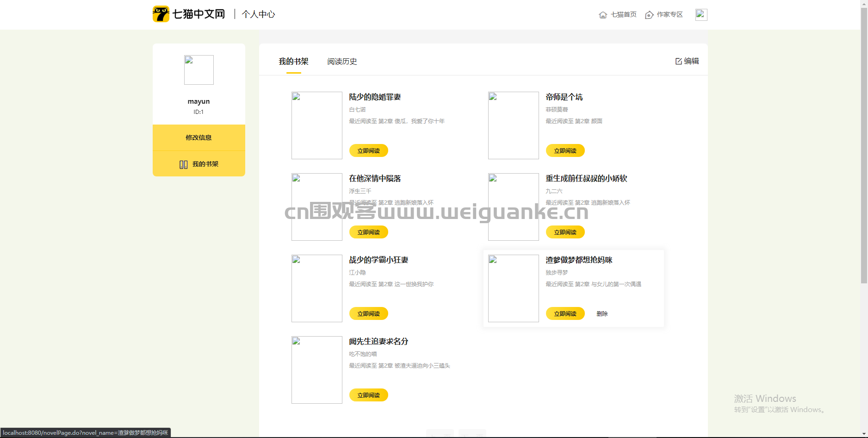Viewport: 868px width, 438px height.
Task: Open 作家专区 author zone link
Action: [670, 14]
